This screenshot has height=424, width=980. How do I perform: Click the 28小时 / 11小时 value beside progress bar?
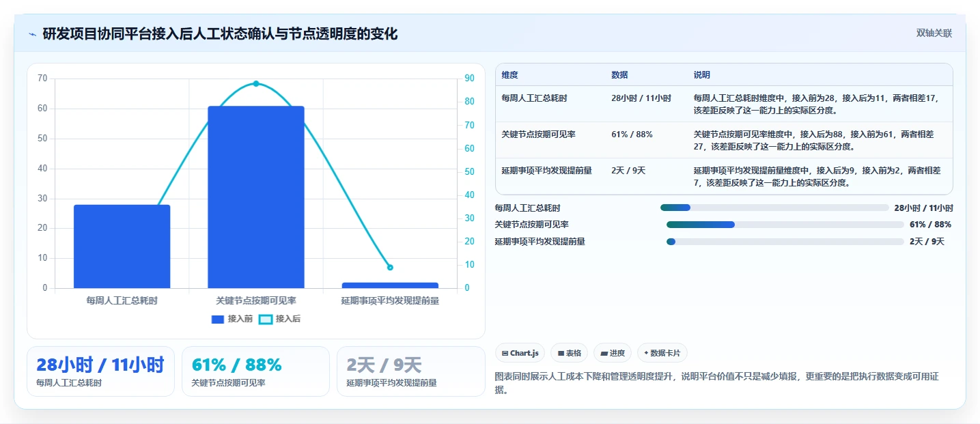(923, 208)
